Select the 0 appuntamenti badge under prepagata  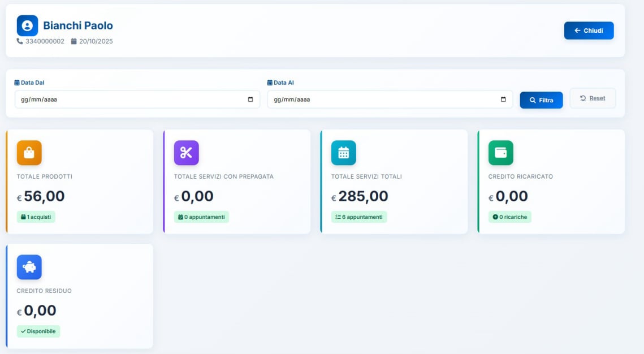(x=201, y=217)
